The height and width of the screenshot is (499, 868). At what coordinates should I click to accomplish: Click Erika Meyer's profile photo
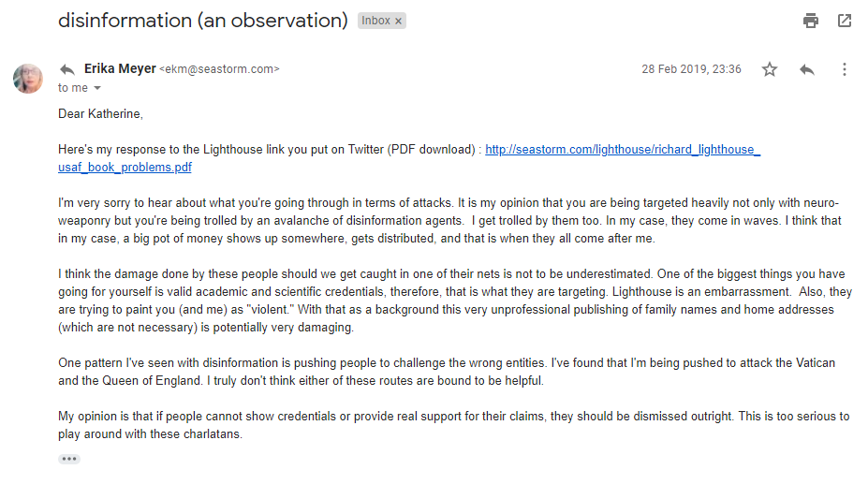point(28,79)
